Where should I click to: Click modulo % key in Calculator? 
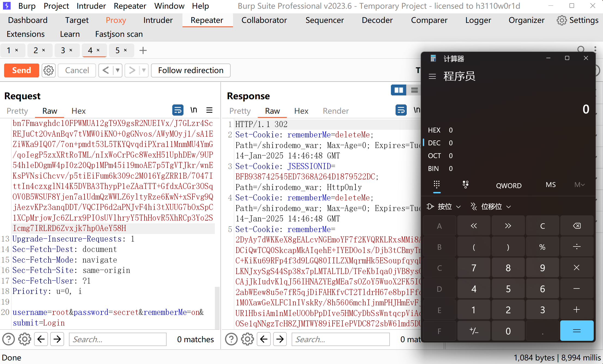(x=542, y=247)
